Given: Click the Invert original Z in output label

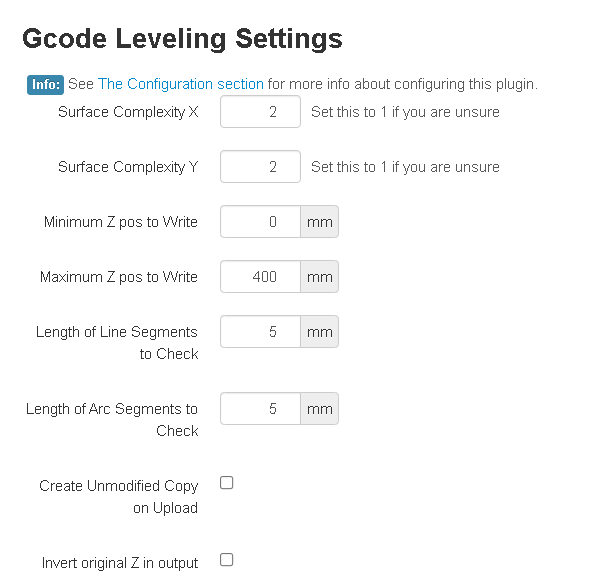Looking at the screenshot, I should 120,563.
